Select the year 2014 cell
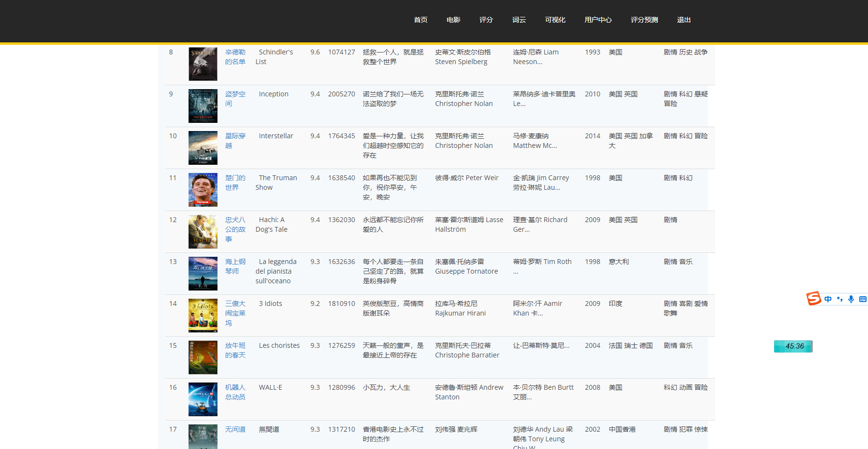The width and height of the screenshot is (868, 449). 593,136
